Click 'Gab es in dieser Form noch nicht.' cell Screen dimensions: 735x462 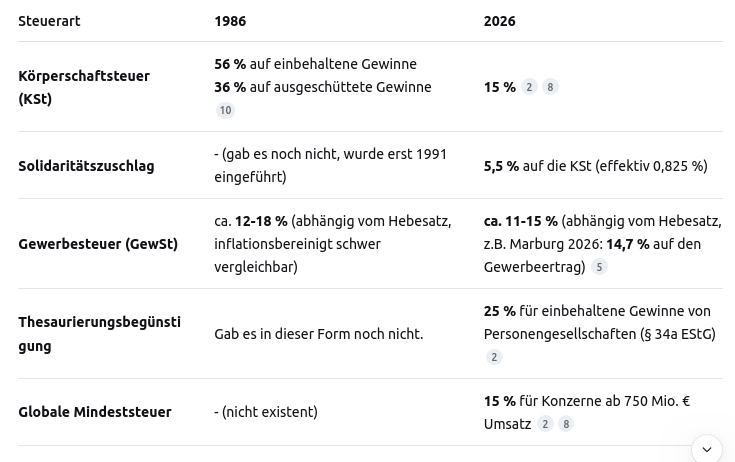pos(318,334)
